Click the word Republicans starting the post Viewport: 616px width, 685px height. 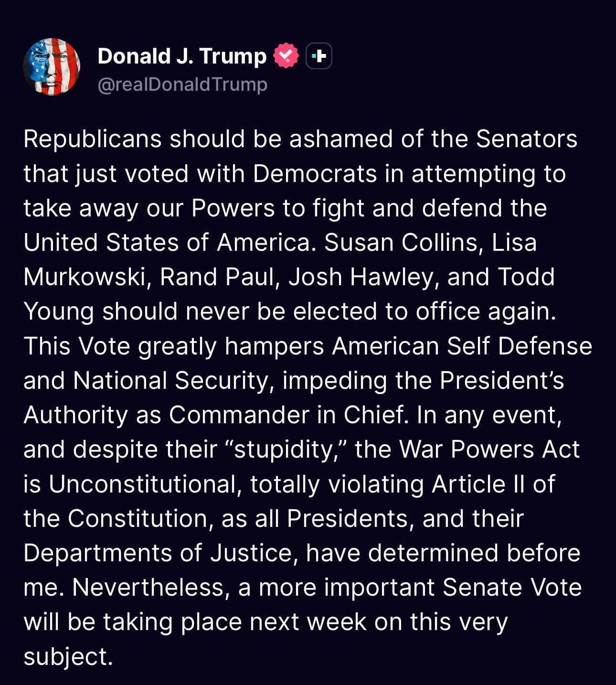93,139
